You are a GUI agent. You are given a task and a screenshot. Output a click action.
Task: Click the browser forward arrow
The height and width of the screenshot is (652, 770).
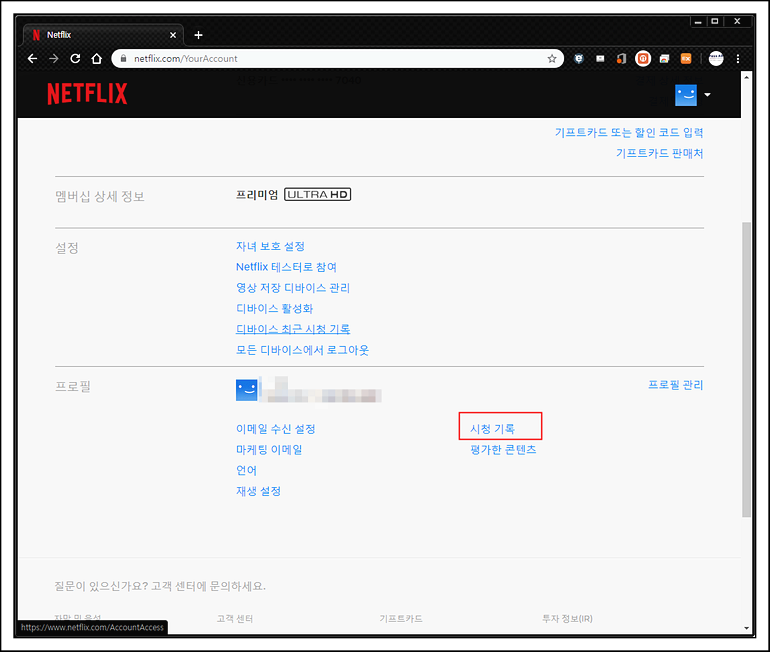click(x=54, y=58)
